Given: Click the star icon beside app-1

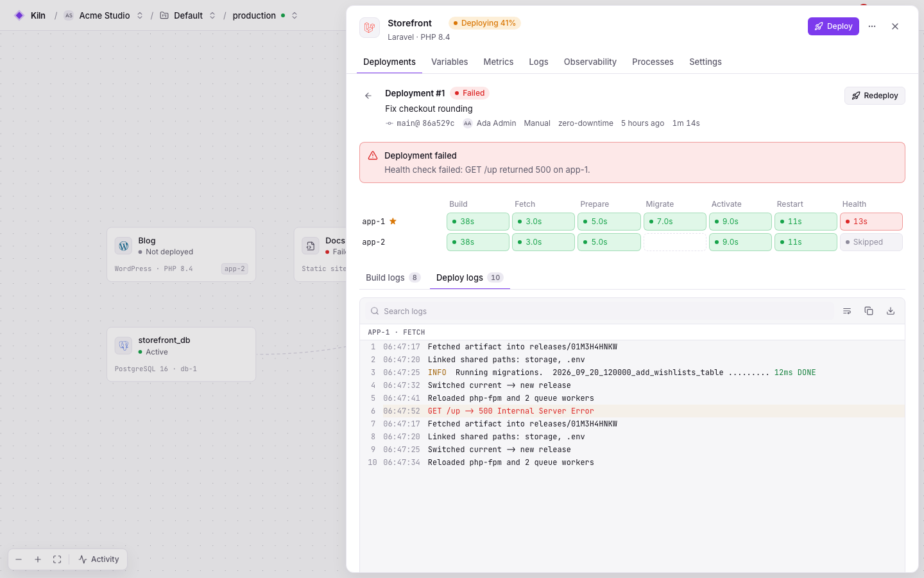Looking at the screenshot, I should coord(393,221).
